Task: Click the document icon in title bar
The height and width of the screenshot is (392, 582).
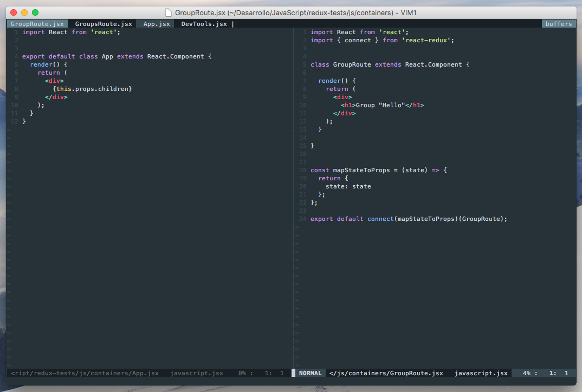Action: [168, 12]
